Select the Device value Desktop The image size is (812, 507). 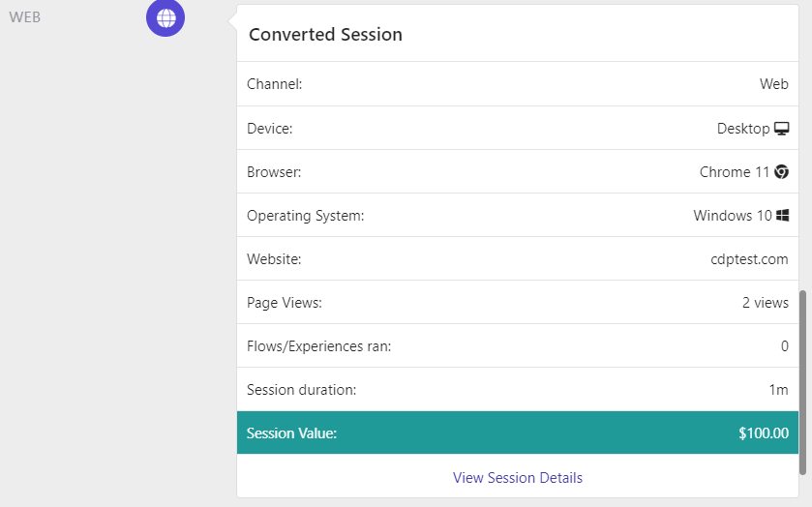[743, 129]
